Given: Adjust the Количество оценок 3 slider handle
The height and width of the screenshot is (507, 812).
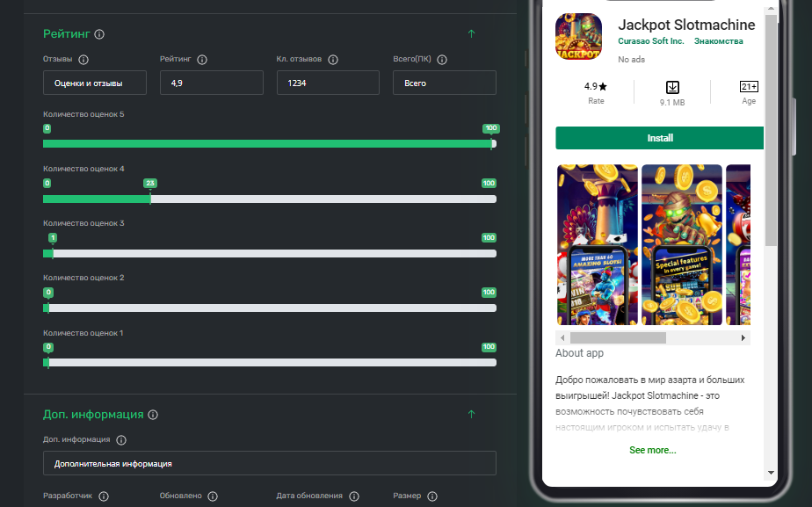Looking at the screenshot, I should click(x=53, y=254).
